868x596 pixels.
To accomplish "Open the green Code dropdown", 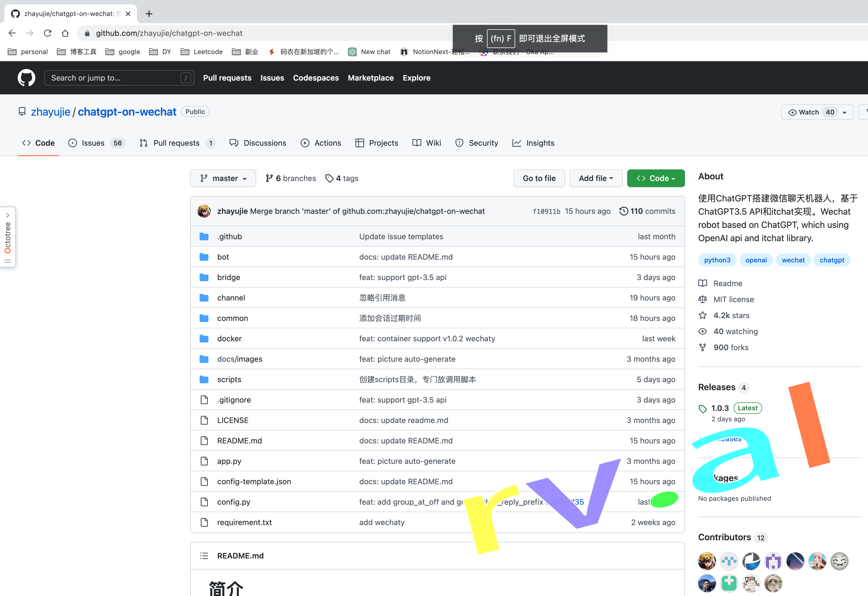I will point(656,179).
